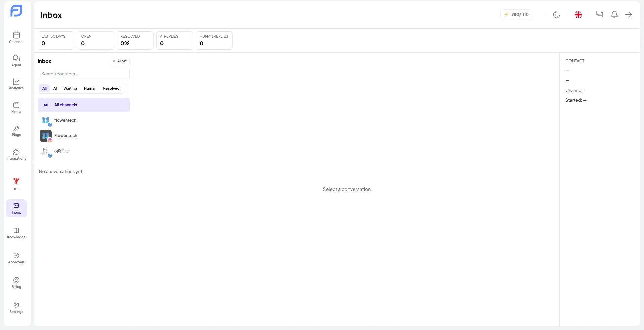Click the 'No conversations yet.' text
This screenshot has height=330, width=644.
click(61, 171)
